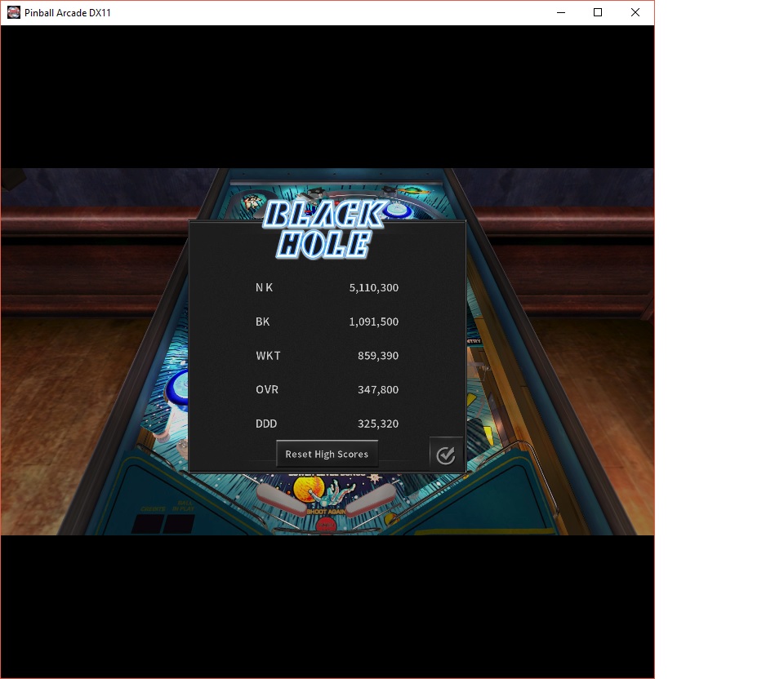Screen dimensions: 784x679
Task: Click the 325,320 score value
Action: (x=377, y=424)
